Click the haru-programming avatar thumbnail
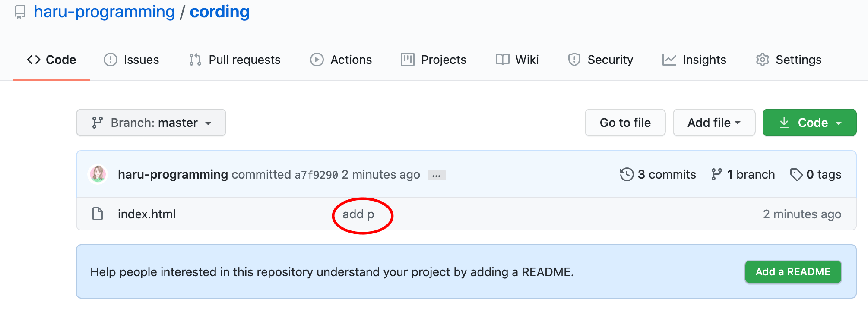The image size is (868, 315). tap(99, 174)
